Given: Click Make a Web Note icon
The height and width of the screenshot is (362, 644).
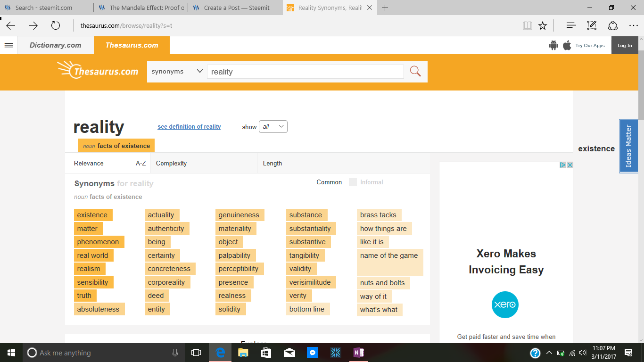Looking at the screenshot, I should [x=592, y=25].
